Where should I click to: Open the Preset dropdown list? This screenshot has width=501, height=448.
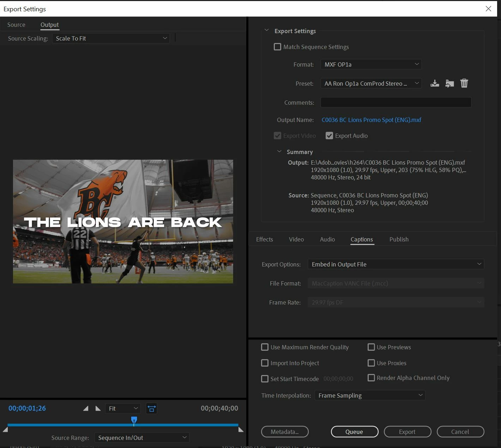[x=371, y=84]
